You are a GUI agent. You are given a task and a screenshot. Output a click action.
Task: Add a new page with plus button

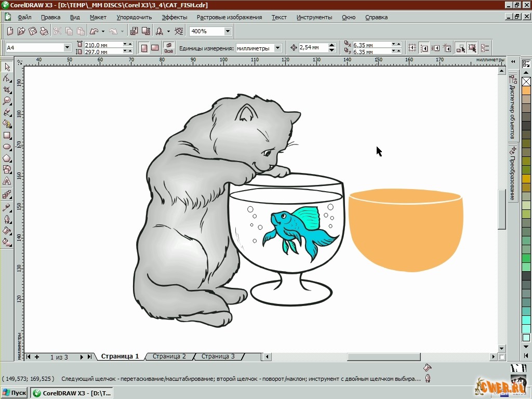pyautogui.click(x=37, y=357)
